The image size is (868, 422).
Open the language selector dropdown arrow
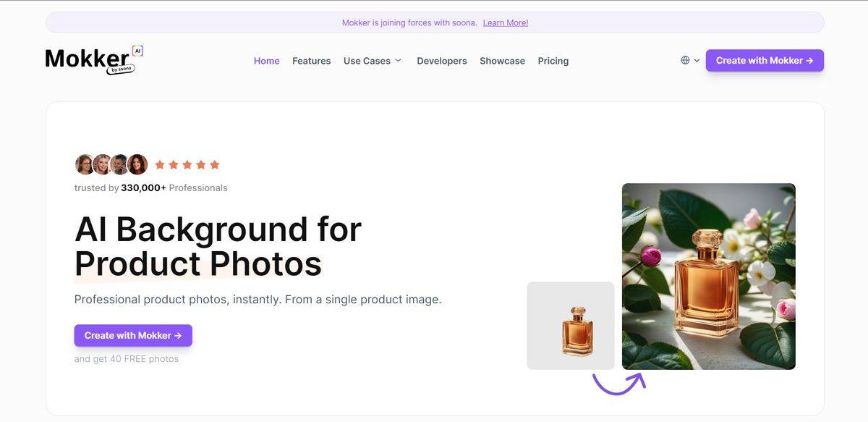pos(697,61)
